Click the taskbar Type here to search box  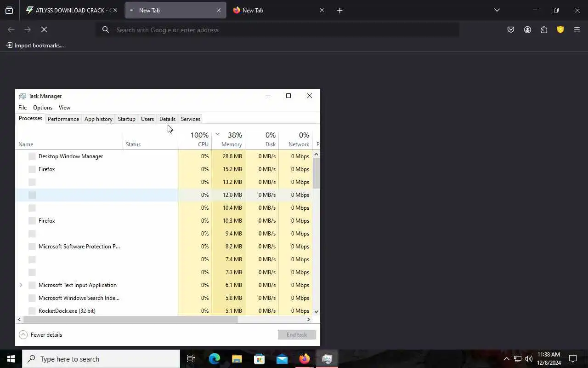click(x=101, y=359)
